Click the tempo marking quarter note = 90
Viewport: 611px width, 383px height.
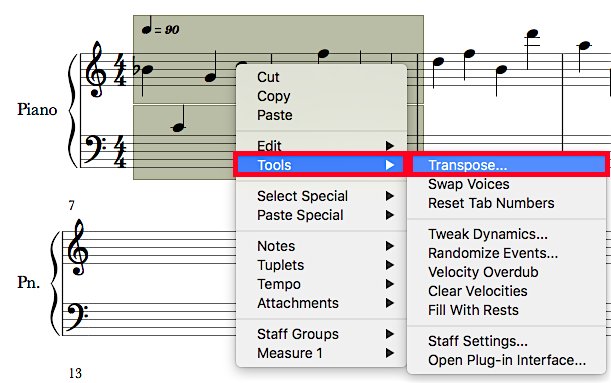coord(160,26)
